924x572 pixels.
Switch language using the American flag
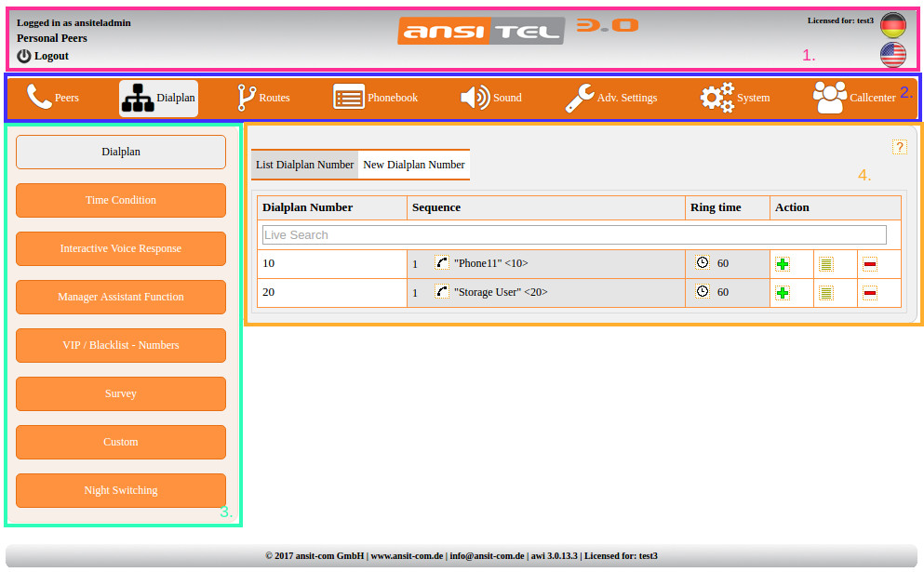click(892, 55)
